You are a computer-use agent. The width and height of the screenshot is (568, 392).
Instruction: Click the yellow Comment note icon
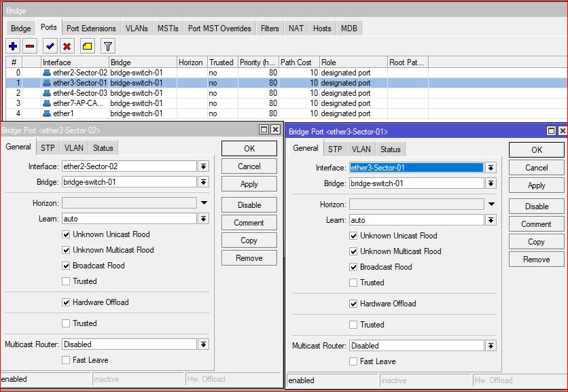point(87,46)
